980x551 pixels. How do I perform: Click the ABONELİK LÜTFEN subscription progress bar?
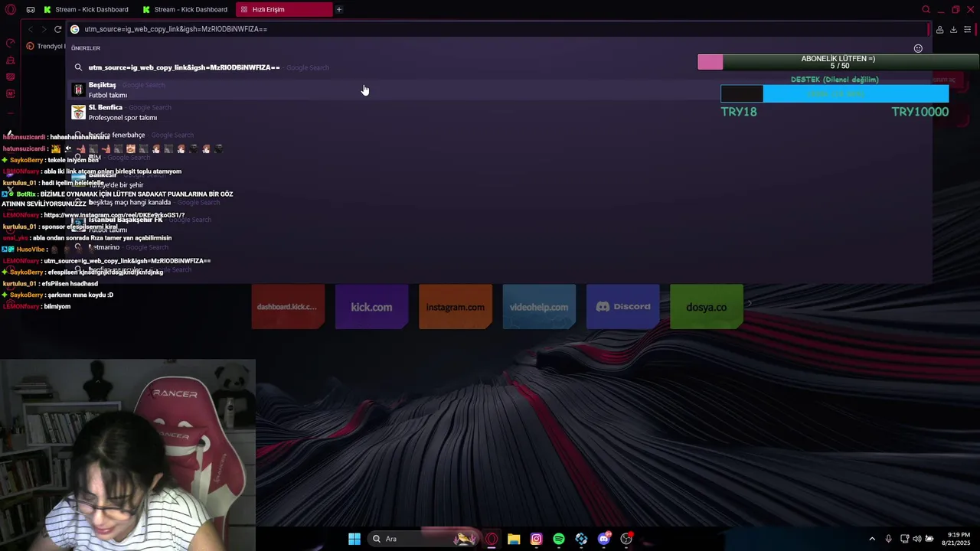(x=838, y=62)
